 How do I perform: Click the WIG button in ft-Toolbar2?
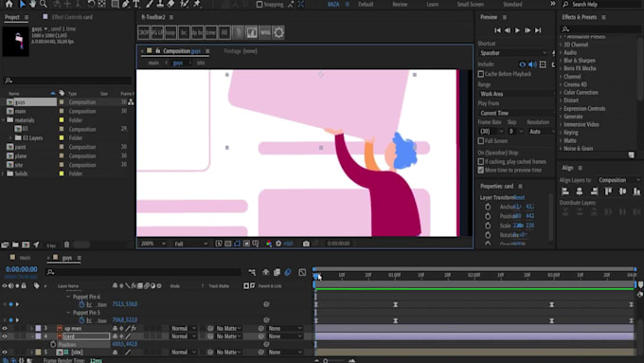pos(265,32)
